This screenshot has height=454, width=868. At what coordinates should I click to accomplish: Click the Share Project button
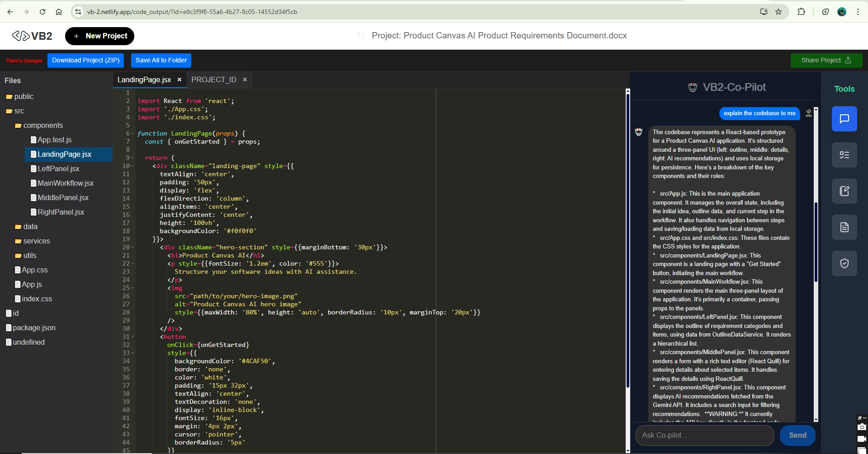point(826,60)
